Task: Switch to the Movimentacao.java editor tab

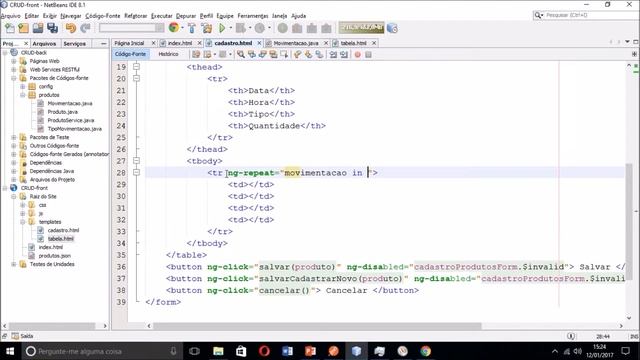Action: [296, 43]
